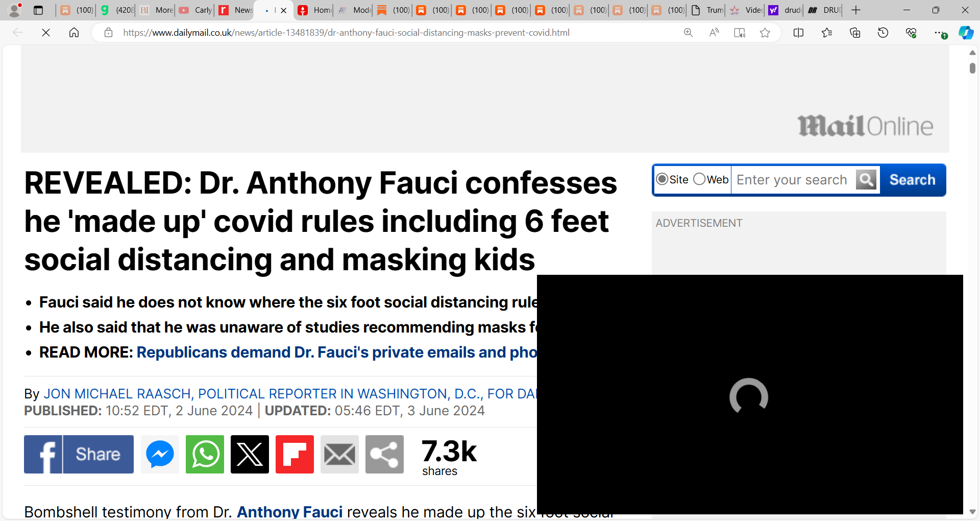The width and height of the screenshot is (980, 521).
Task: Share on X (Twitter) icon
Action: point(250,454)
